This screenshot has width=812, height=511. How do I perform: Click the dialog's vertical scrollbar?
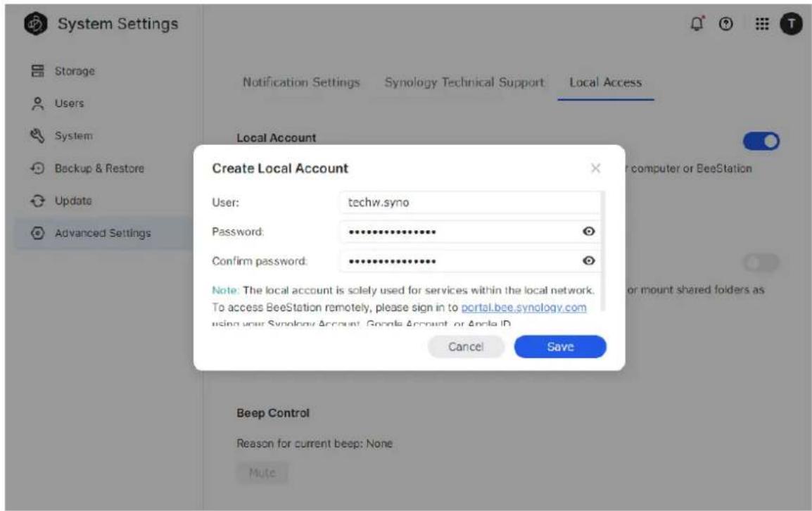point(603,251)
